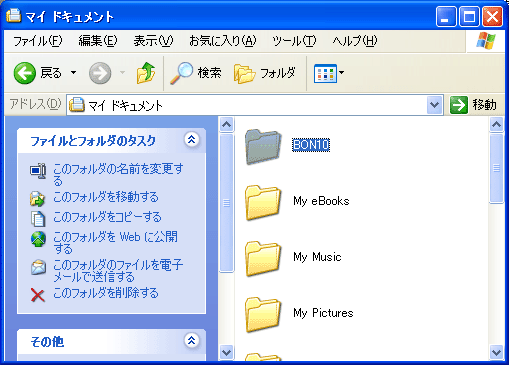Click the BON10 folder name label
The image size is (509, 365).
click(x=311, y=145)
